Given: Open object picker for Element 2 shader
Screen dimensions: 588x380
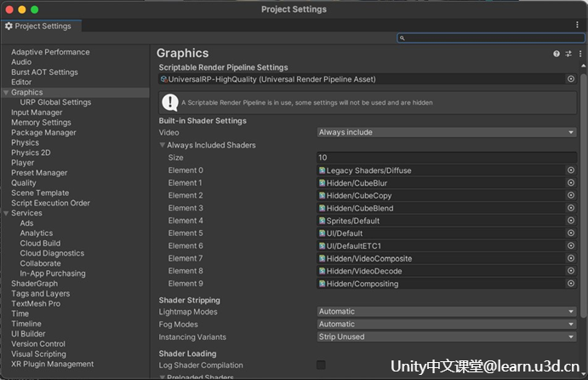Looking at the screenshot, I should pyautogui.click(x=571, y=195).
